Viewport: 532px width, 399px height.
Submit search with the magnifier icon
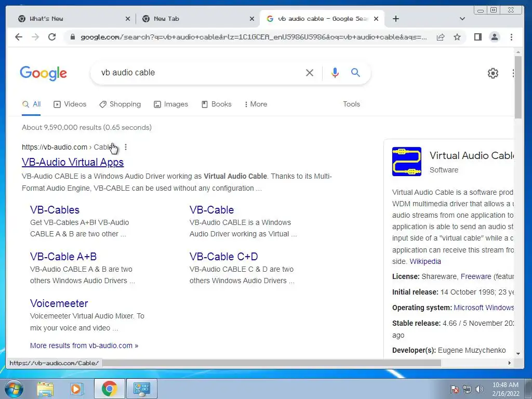point(355,72)
